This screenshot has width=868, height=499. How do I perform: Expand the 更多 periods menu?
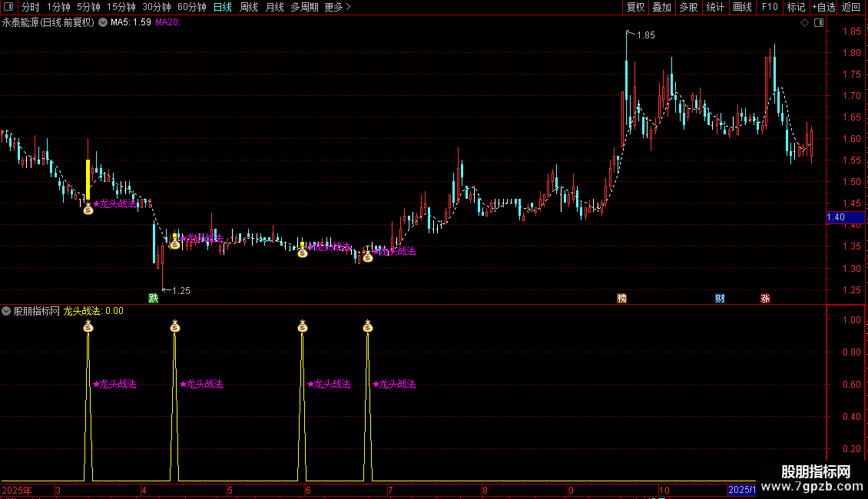(337, 7)
